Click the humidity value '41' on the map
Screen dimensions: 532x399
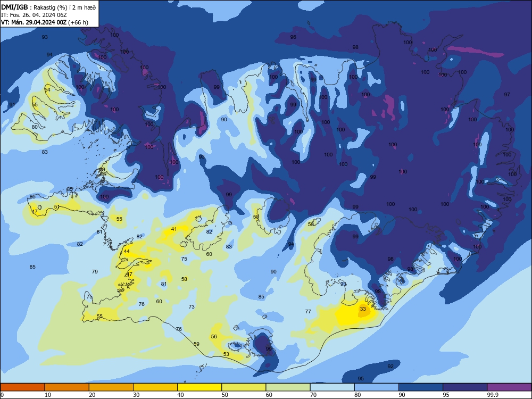click(x=174, y=229)
